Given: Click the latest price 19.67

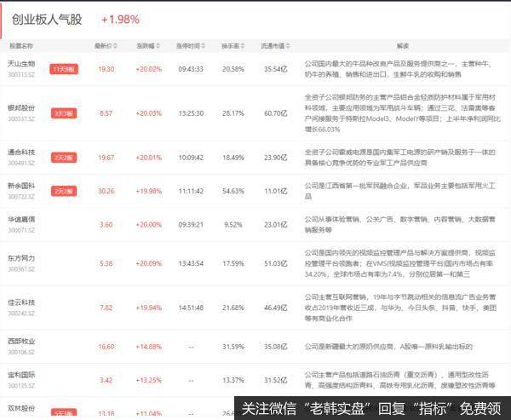Looking at the screenshot, I should pos(106,158).
